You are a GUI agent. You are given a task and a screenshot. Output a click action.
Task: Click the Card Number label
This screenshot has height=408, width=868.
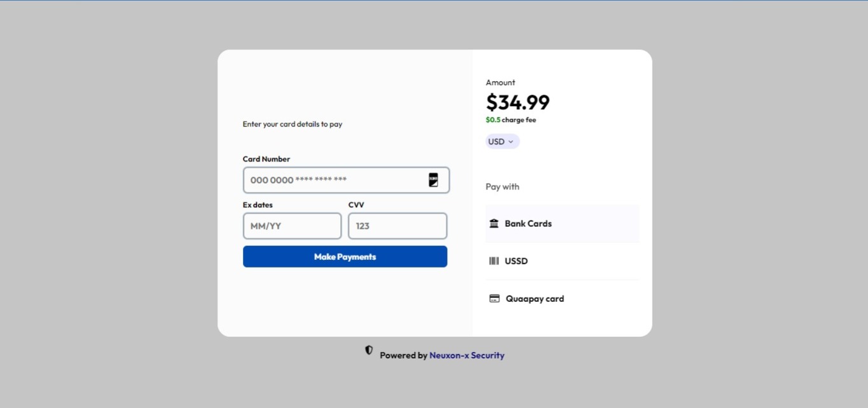[266, 160]
